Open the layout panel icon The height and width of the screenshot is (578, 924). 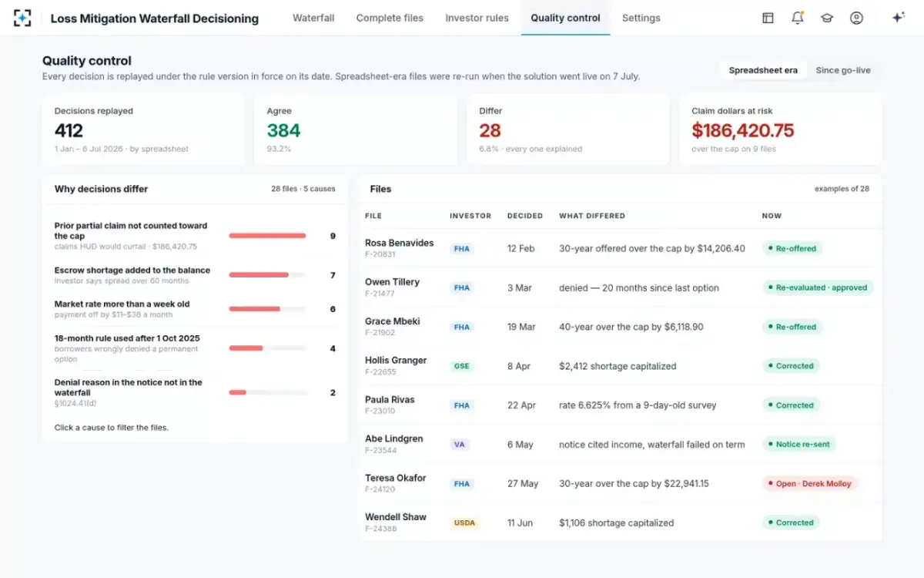click(x=768, y=18)
